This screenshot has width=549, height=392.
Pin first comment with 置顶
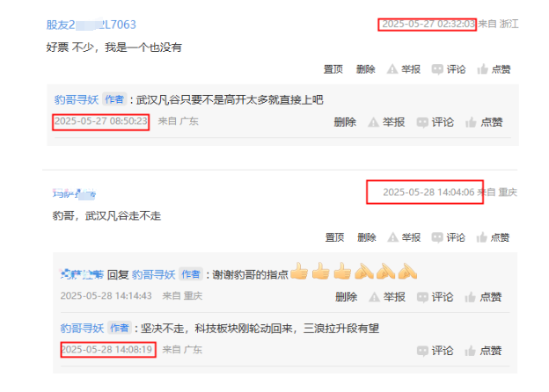(333, 69)
